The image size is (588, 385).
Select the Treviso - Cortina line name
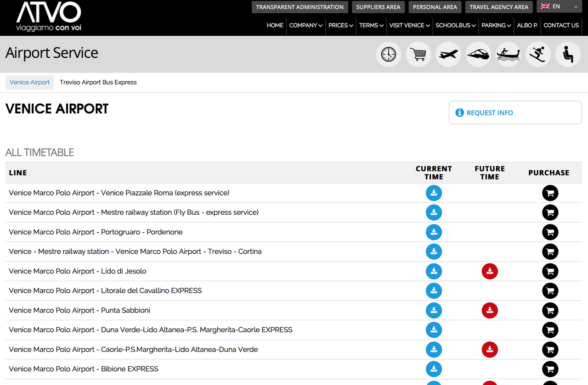(135, 251)
